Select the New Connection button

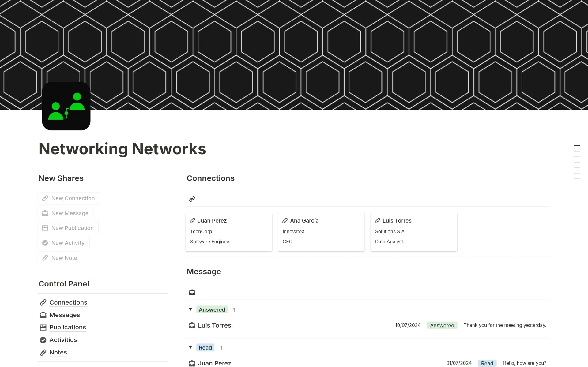click(x=68, y=198)
